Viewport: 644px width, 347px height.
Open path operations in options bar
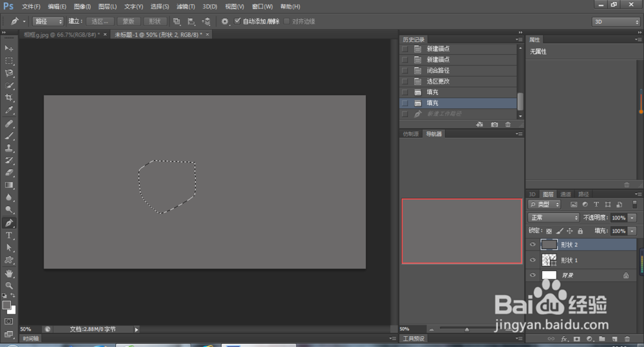pyautogui.click(x=176, y=21)
